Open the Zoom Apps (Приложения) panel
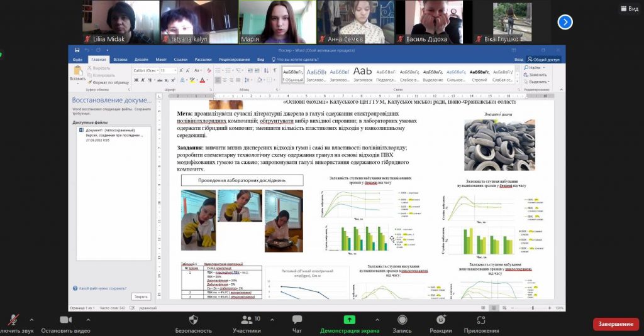Viewport: 644px width, 336px height. tap(481, 320)
